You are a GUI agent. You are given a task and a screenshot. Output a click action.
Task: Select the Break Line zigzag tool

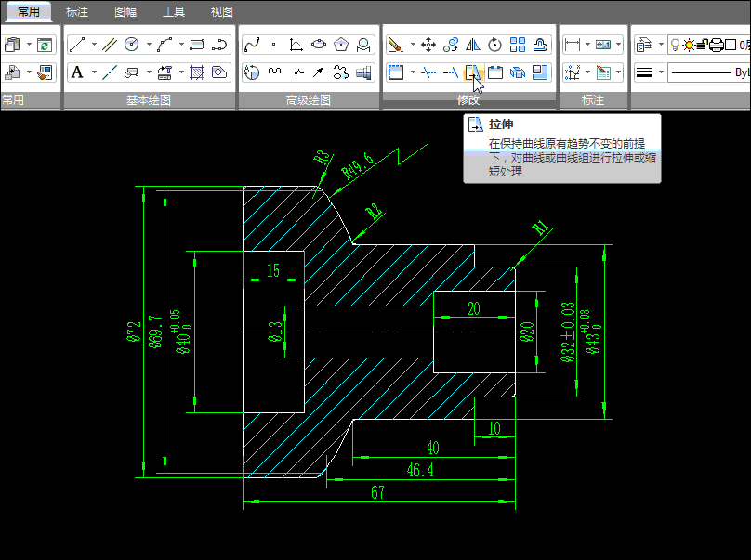[x=296, y=72]
